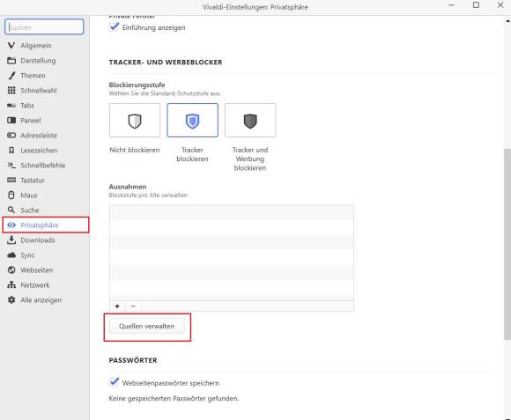Click the empty Ausnahmen exceptions list
This screenshot has height=420, width=511.
point(232,252)
